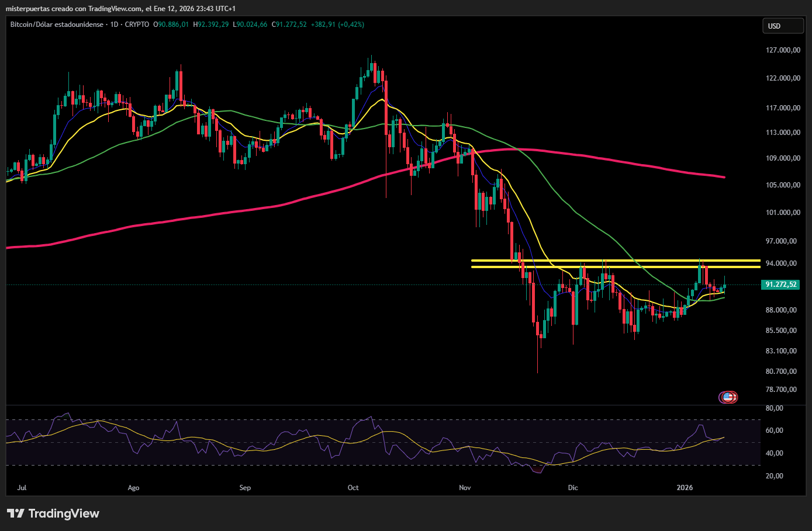Click the green current price tag 91.272,52
The height and width of the screenshot is (531, 812).
[780, 284]
